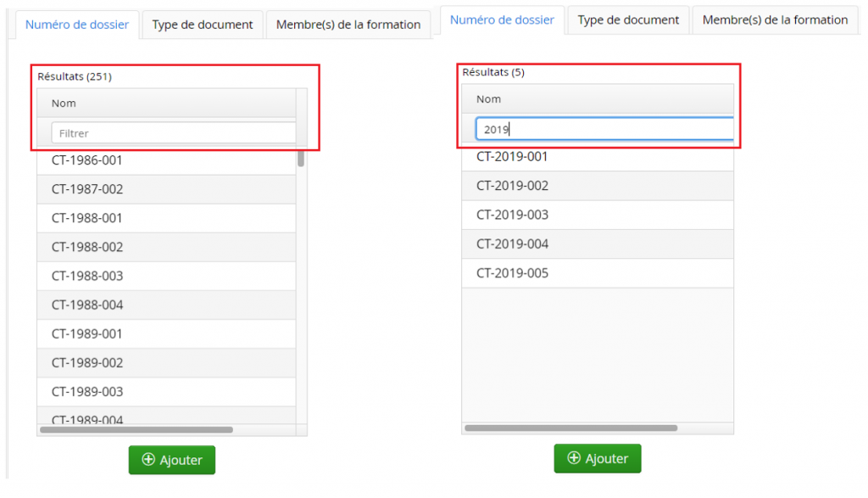Click the horizontal scrollbar under the CT-1989 rows
Image resolution: width=868 pixels, height=498 pixels.
[x=136, y=430]
